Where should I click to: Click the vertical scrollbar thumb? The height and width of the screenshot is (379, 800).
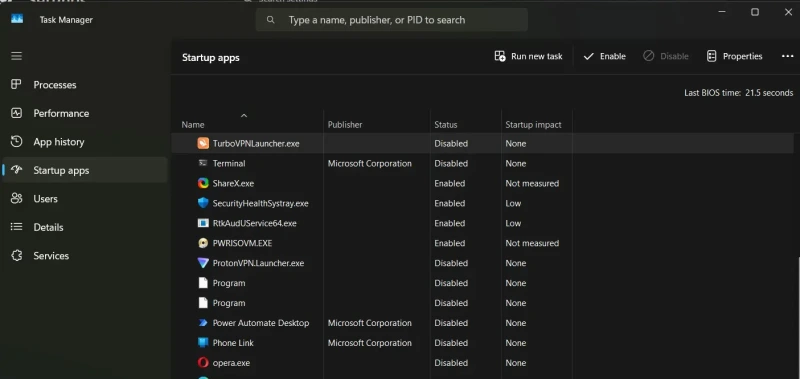pyautogui.click(x=797, y=316)
